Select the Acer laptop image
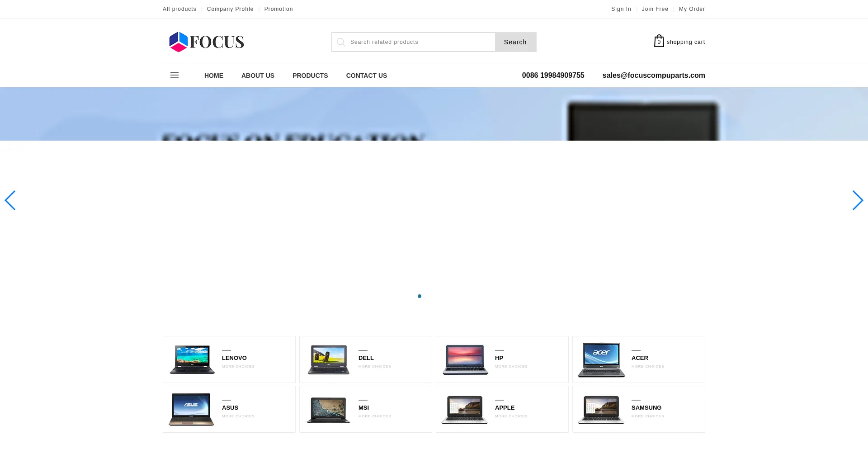Viewport: 868px width, 449px height. tap(601, 360)
